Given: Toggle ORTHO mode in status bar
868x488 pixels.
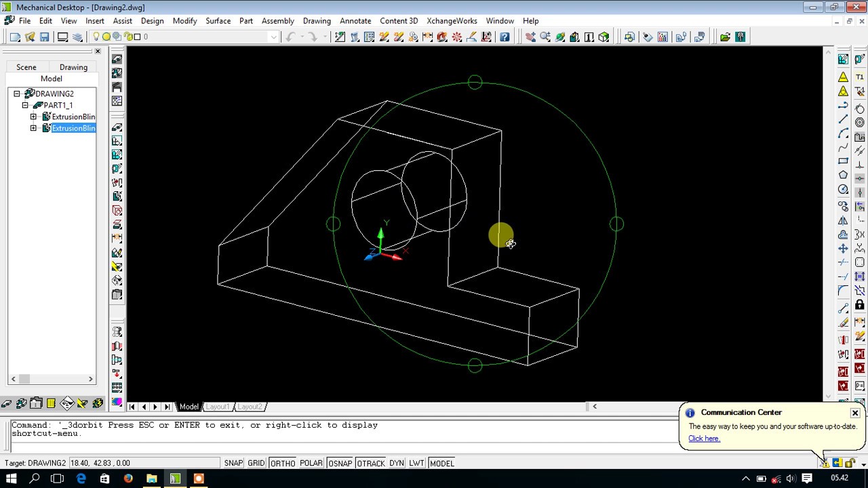Looking at the screenshot, I should (x=283, y=463).
